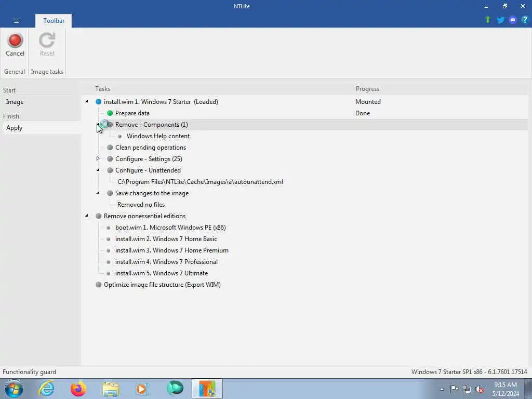Select install.wim 3. Windows 7 Home Premium
This screenshot has height=399, width=532.
tap(171, 250)
